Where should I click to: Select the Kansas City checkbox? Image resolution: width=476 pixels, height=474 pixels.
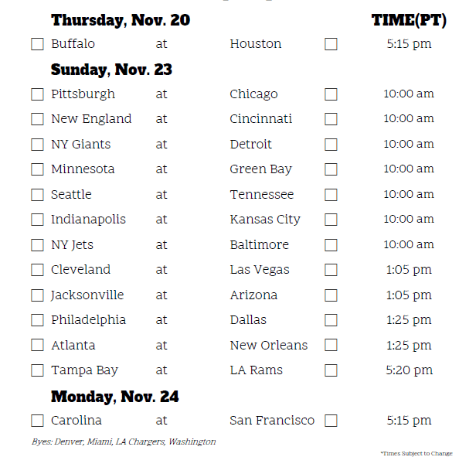pos(331,220)
